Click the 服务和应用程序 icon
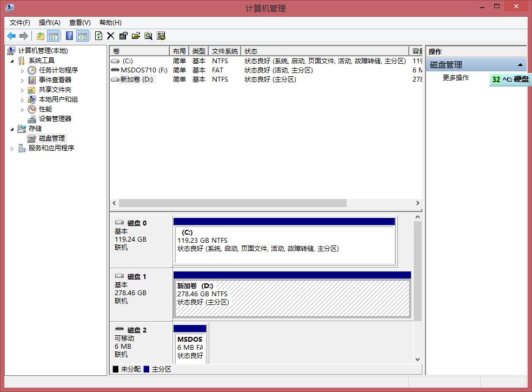The height and width of the screenshot is (392, 532). [22, 148]
